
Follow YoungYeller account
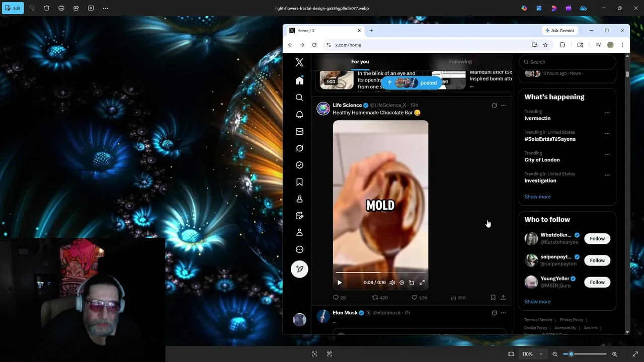pos(597,282)
